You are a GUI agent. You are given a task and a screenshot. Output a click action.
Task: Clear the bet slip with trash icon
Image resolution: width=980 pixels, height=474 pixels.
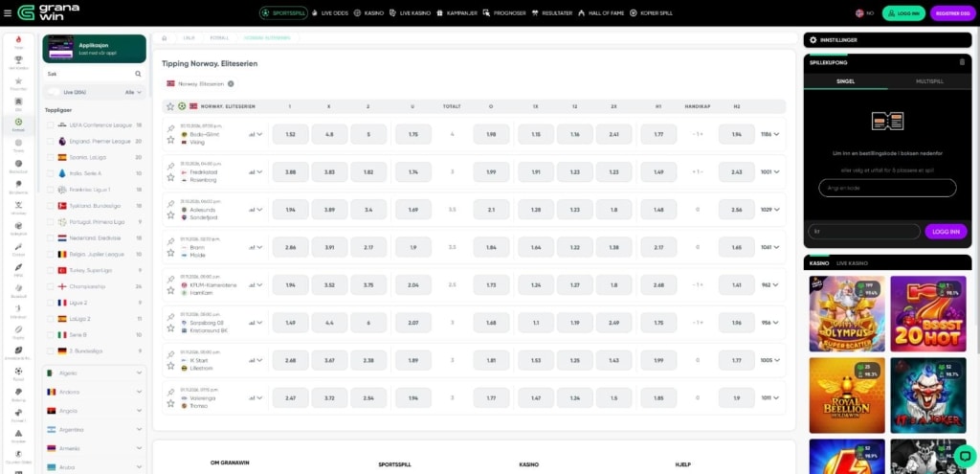point(962,62)
